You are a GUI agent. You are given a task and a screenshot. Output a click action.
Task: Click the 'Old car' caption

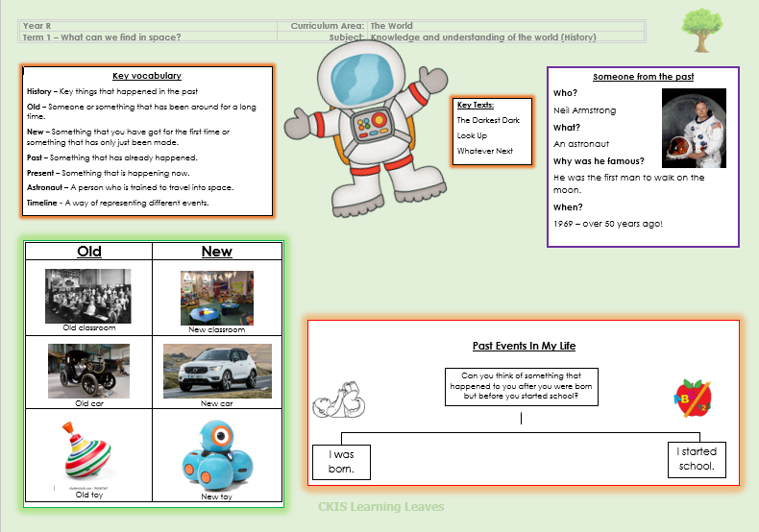tap(89, 403)
